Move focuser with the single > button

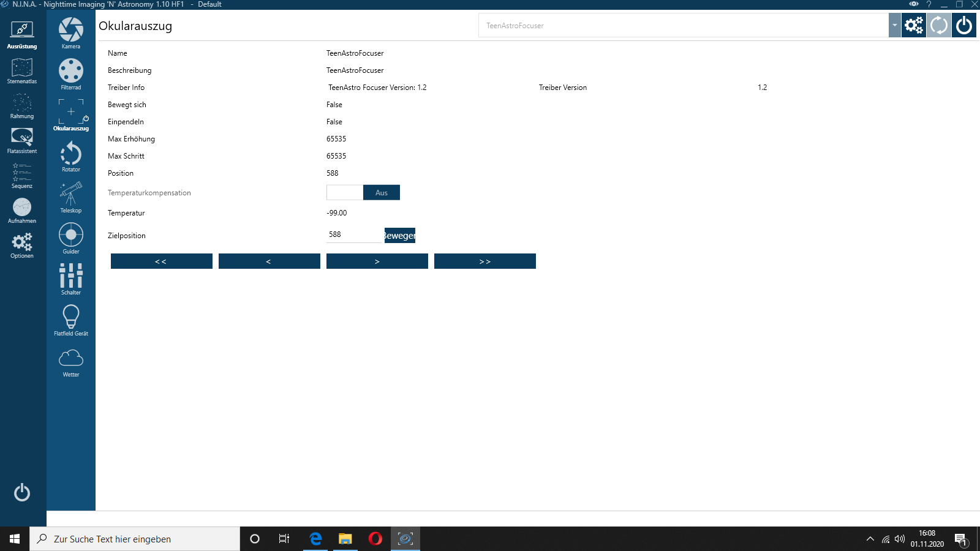tap(377, 261)
